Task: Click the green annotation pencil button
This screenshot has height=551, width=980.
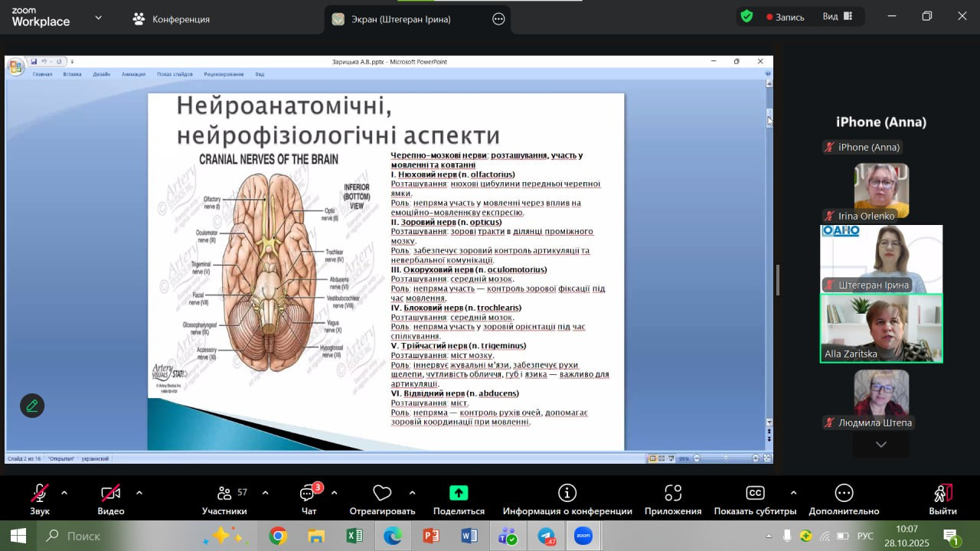Action: (32, 406)
